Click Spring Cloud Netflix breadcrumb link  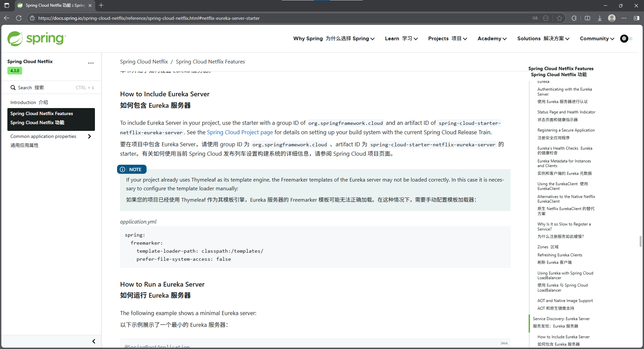[x=144, y=62]
